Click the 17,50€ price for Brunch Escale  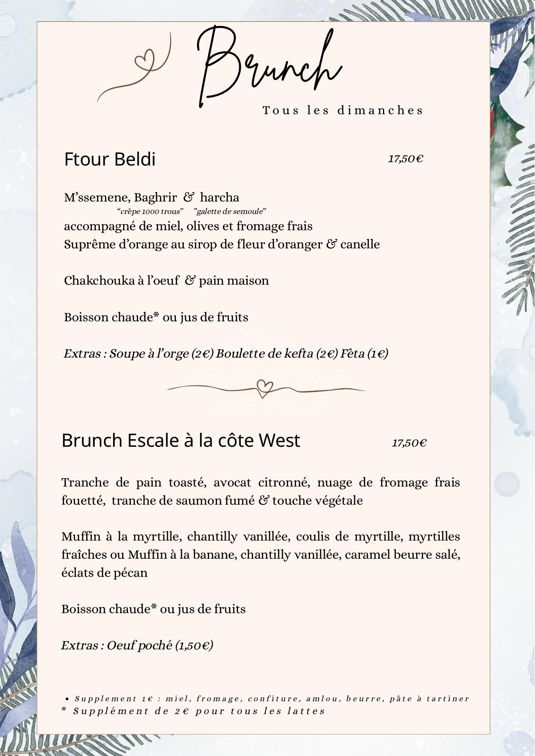pyautogui.click(x=409, y=443)
